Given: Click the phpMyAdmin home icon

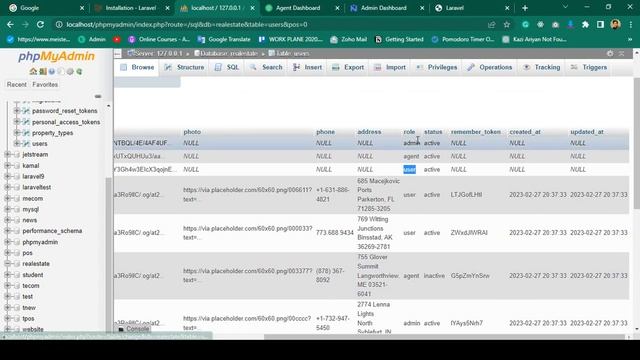Looking at the screenshot, I should click(33, 71).
